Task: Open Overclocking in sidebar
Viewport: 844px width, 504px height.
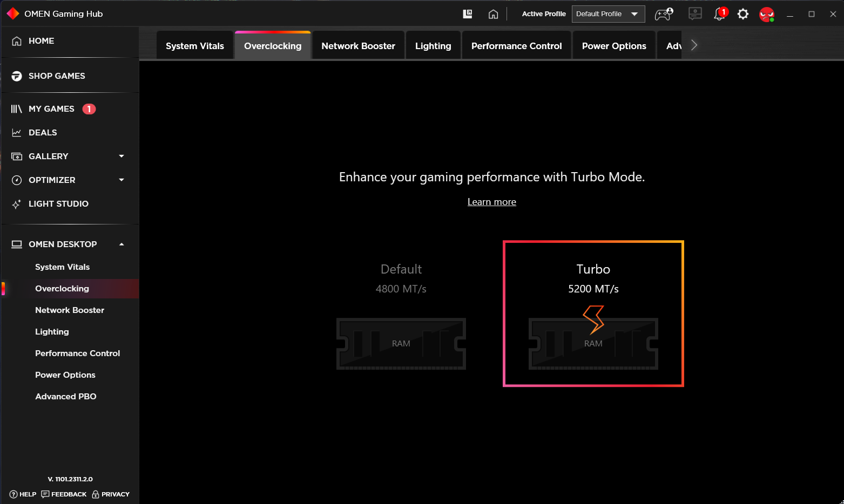Action: point(62,289)
